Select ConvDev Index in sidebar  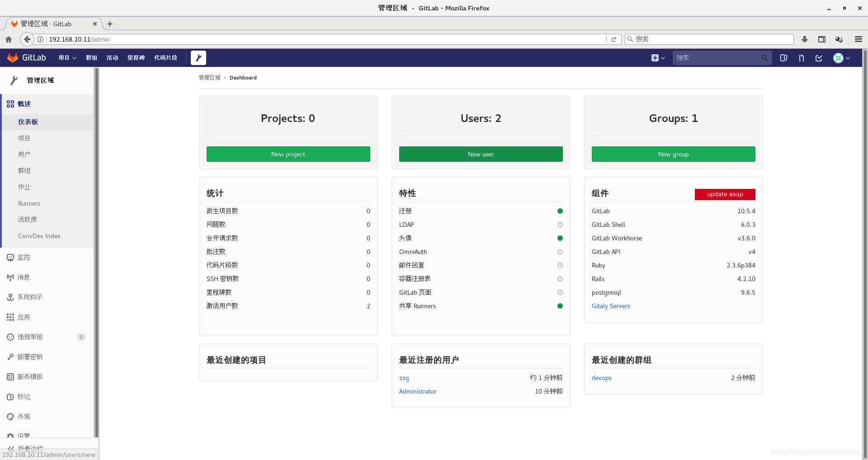(x=47, y=236)
